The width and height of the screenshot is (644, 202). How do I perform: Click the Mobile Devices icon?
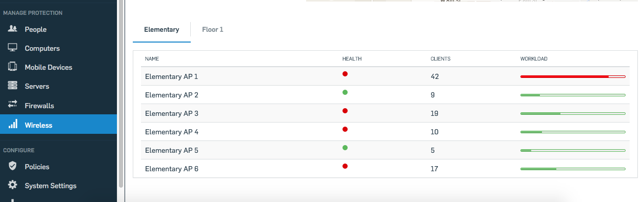[13, 67]
